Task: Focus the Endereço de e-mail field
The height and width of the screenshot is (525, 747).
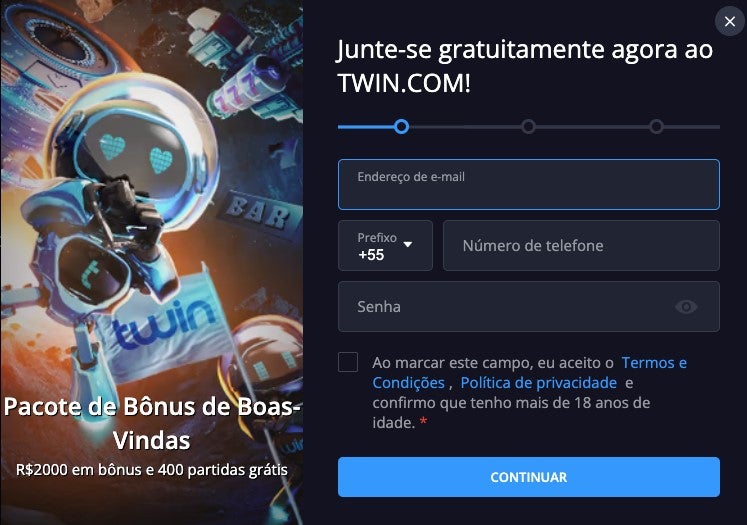Action: [529, 184]
